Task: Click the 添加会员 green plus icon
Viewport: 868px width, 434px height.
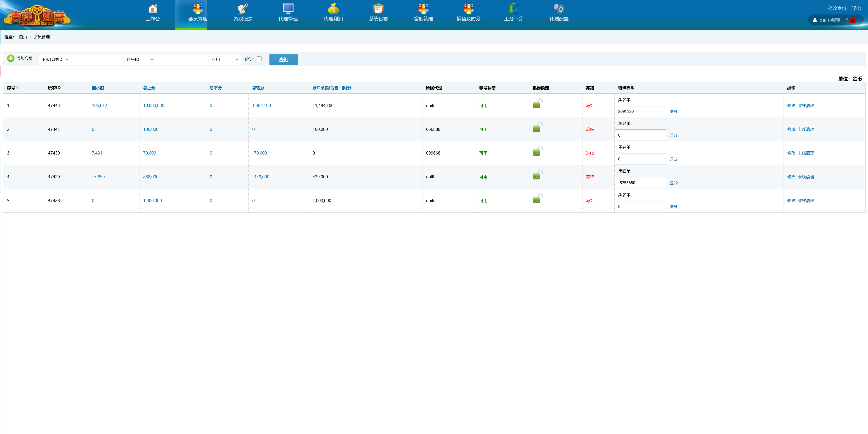Action: [11, 58]
